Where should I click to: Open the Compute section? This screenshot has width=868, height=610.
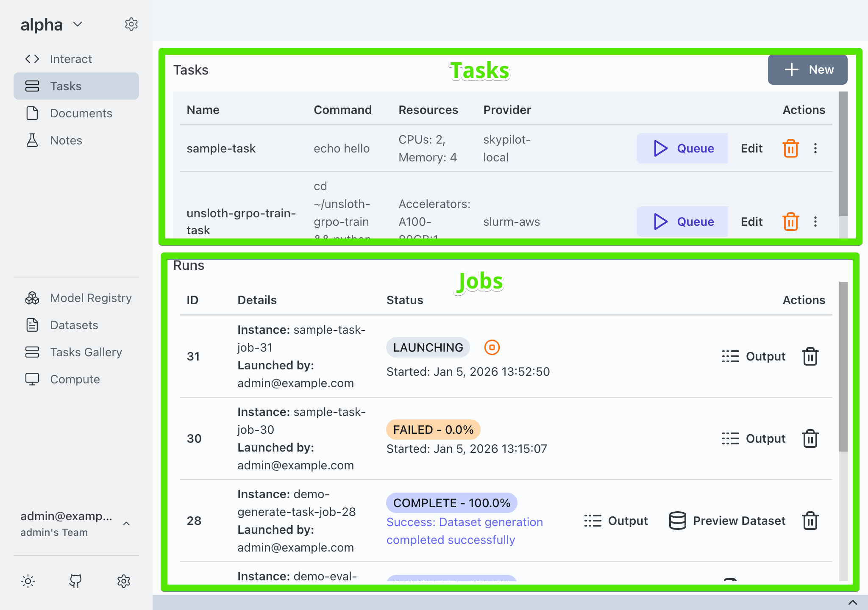pyautogui.click(x=75, y=379)
